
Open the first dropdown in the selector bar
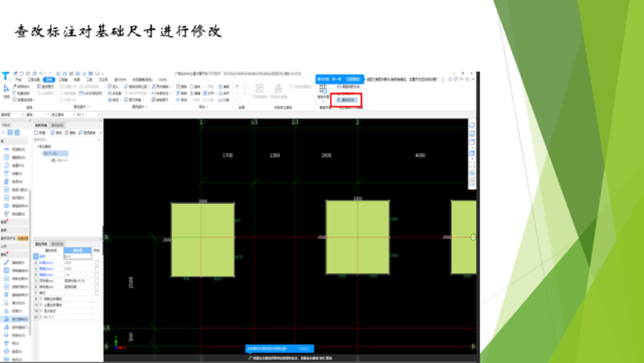(x=11, y=116)
